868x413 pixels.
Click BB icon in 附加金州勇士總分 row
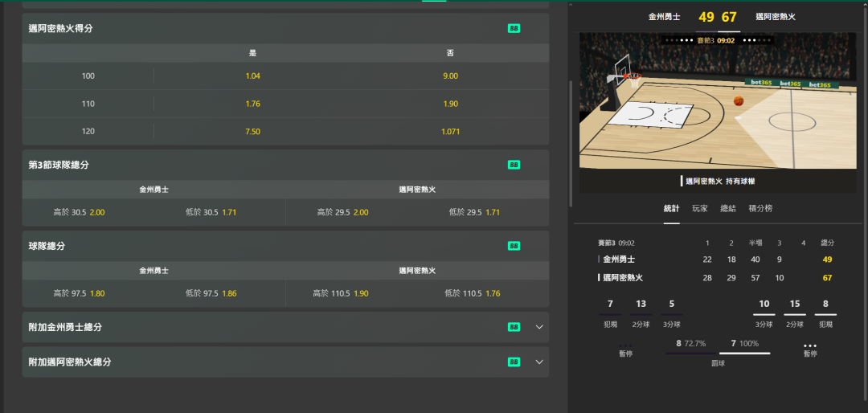[x=514, y=327]
